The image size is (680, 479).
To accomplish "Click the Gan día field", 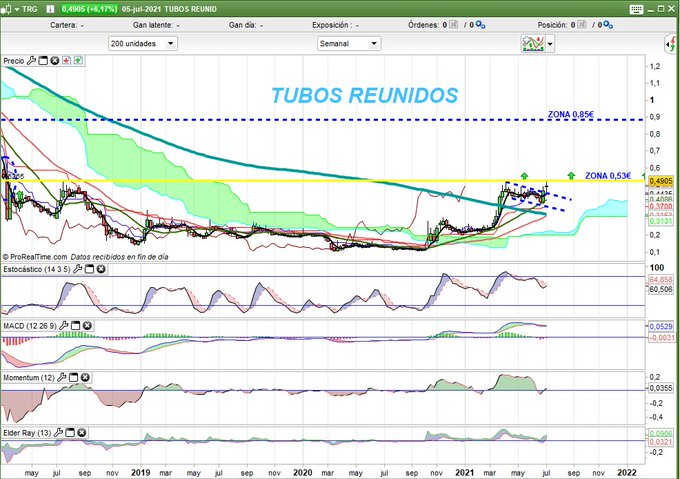I will (x=245, y=25).
